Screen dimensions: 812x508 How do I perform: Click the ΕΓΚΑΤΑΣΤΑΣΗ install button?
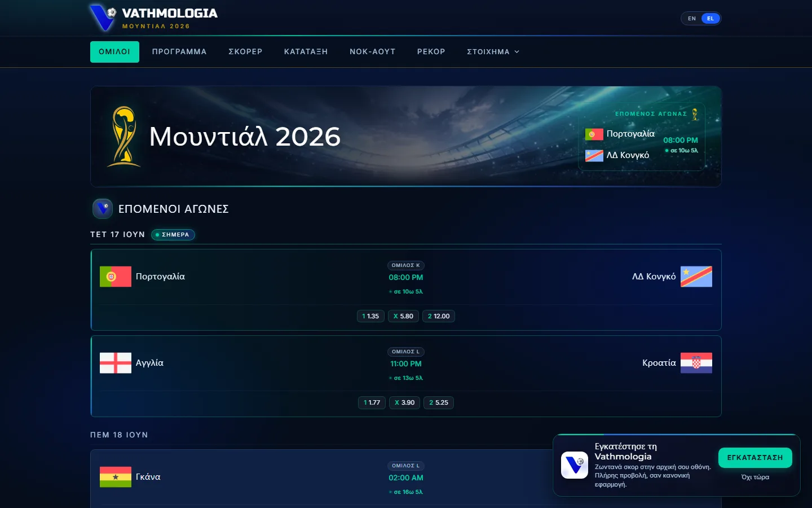tap(755, 458)
